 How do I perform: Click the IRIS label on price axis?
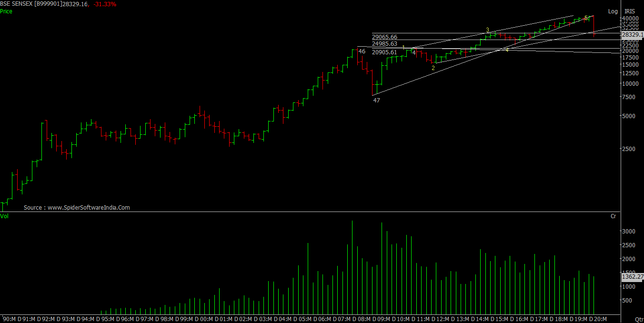[x=630, y=11]
